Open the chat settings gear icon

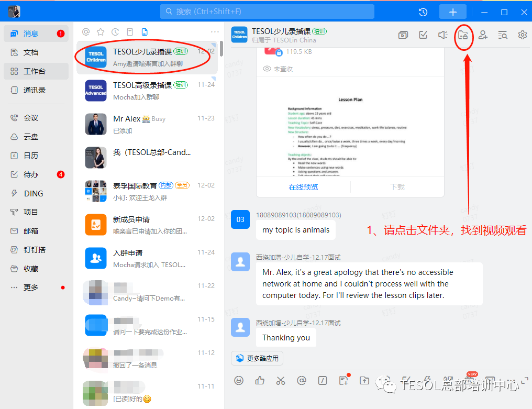[x=522, y=35]
